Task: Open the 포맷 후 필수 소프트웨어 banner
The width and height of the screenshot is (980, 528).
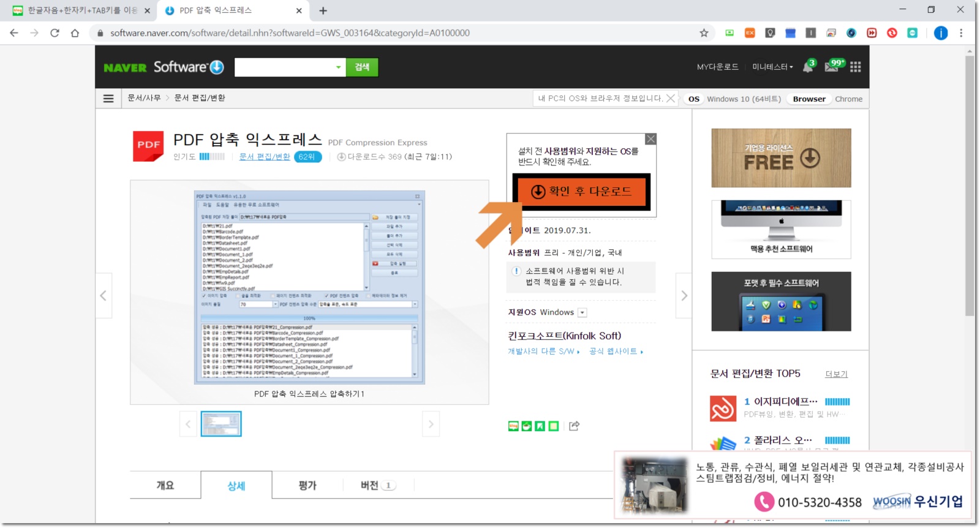Action: 781,301
